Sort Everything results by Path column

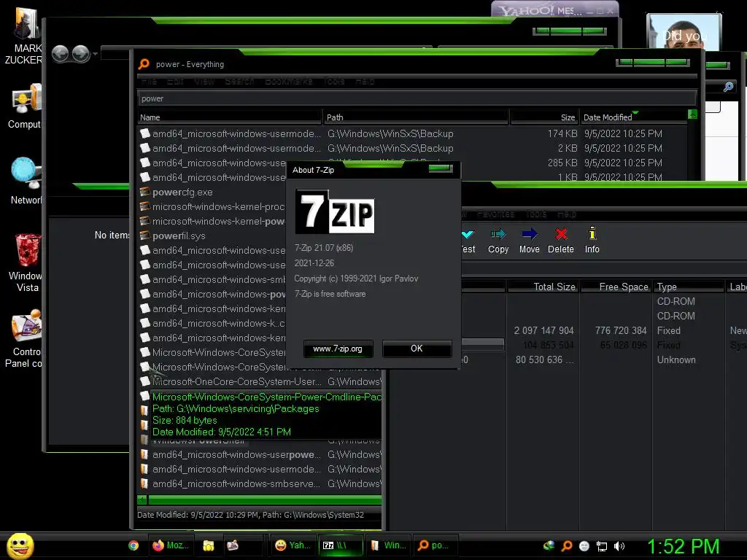tap(416, 117)
